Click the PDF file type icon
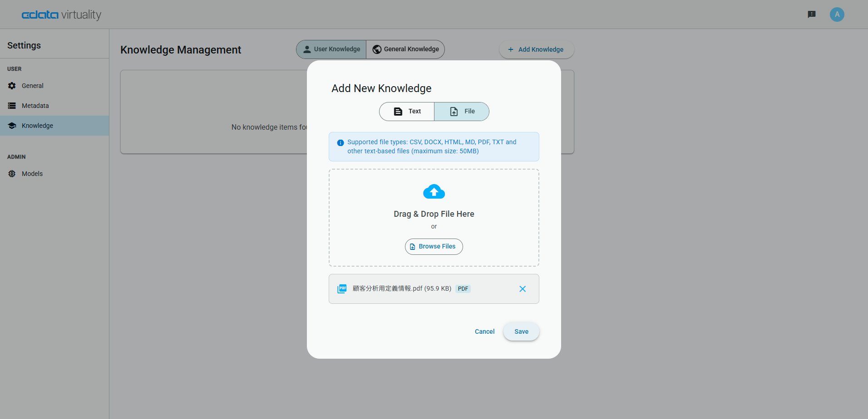Viewport: 868px width, 419px height. pos(342,289)
